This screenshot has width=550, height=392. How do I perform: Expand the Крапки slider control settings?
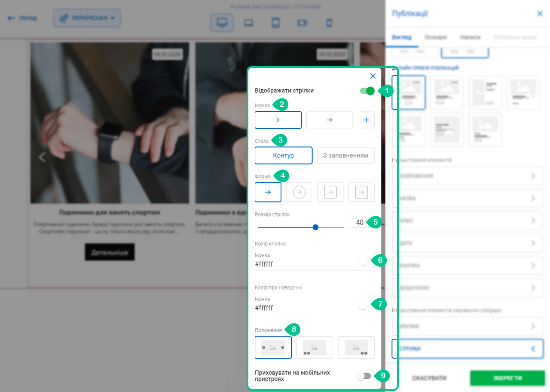tap(467, 326)
